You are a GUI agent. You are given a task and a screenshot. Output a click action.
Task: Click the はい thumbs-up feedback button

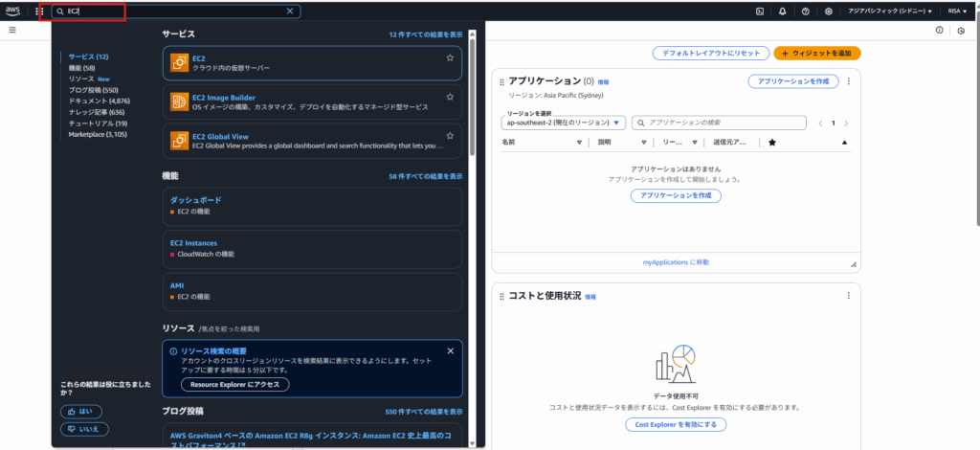[81, 412]
